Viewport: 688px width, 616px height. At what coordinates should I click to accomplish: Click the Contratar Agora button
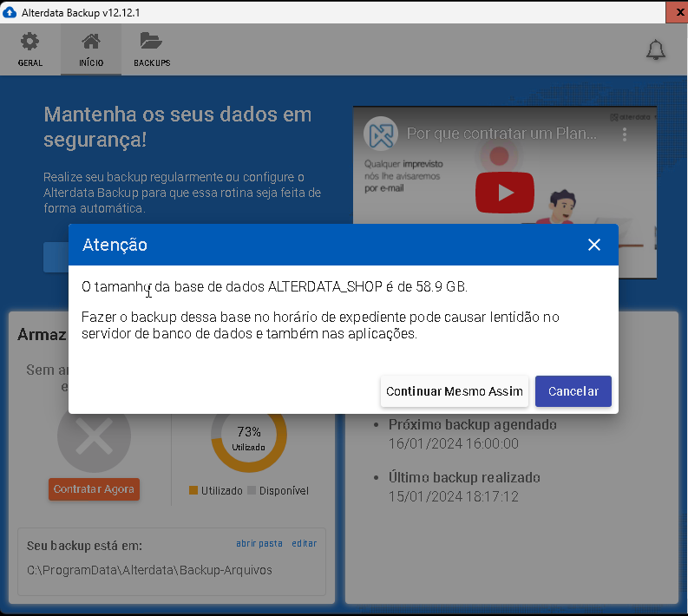[94, 488]
